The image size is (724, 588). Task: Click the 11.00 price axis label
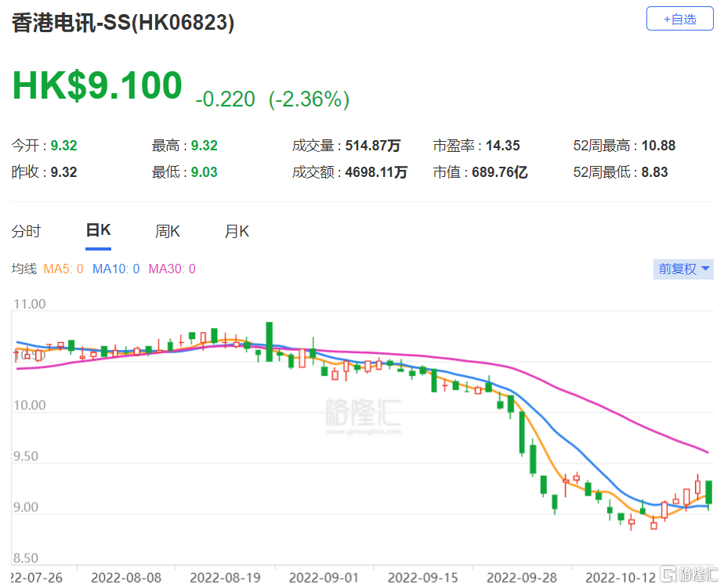pyautogui.click(x=30, y=304)
